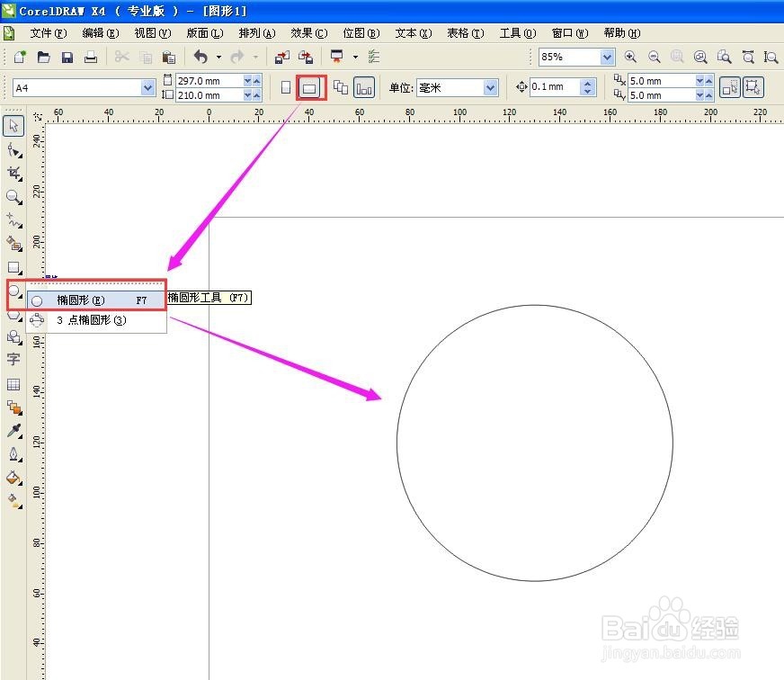Open the 帮助(H) menu
784x680 pixels.
pos(622,33)
